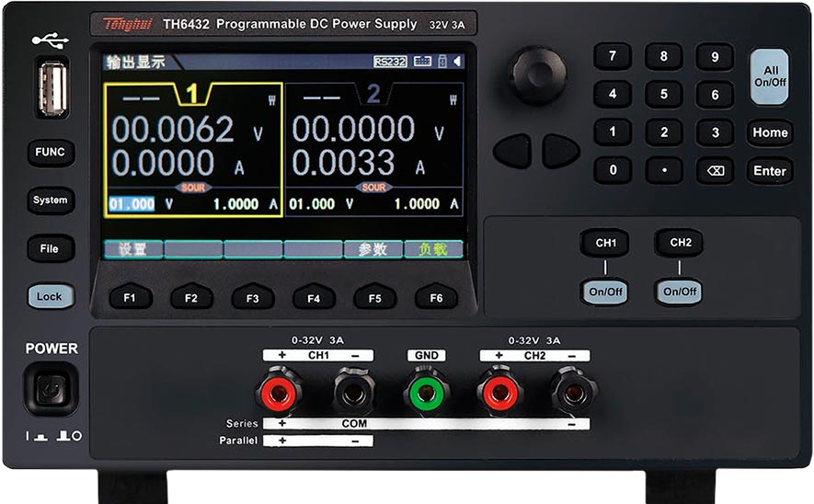Image resolution: width=814 pixels, height=504 pixels.
Task: Click the Enter key
Action: [770, 171]
